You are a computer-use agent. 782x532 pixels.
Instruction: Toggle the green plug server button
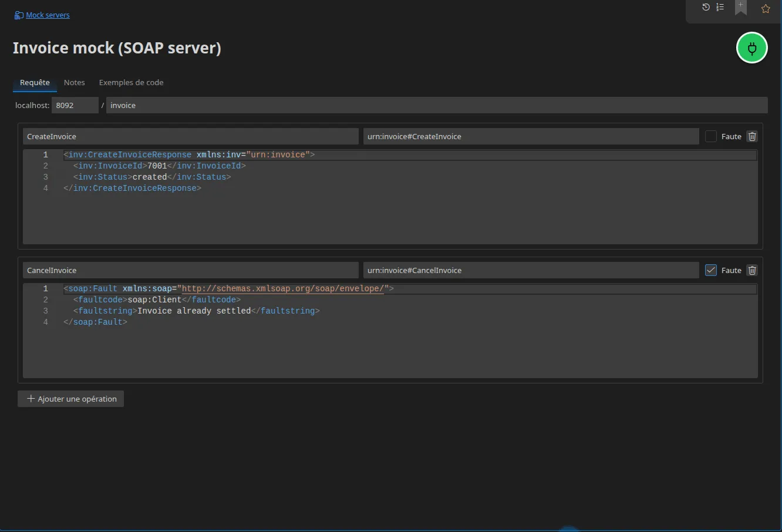(752, 48)
